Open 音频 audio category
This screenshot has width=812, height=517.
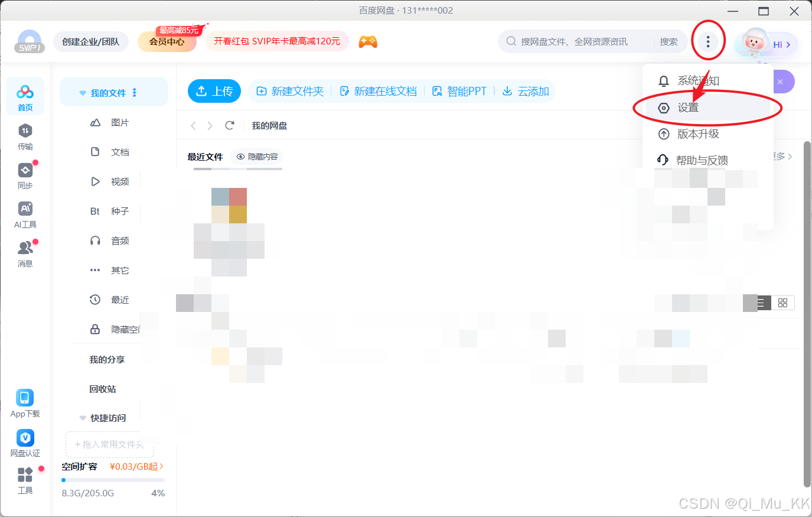click(109, 240)
